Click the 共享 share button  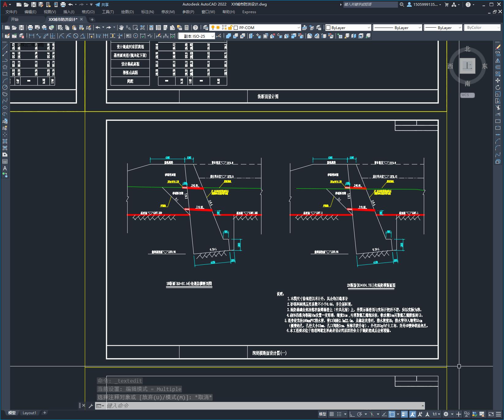click(102, 4)
